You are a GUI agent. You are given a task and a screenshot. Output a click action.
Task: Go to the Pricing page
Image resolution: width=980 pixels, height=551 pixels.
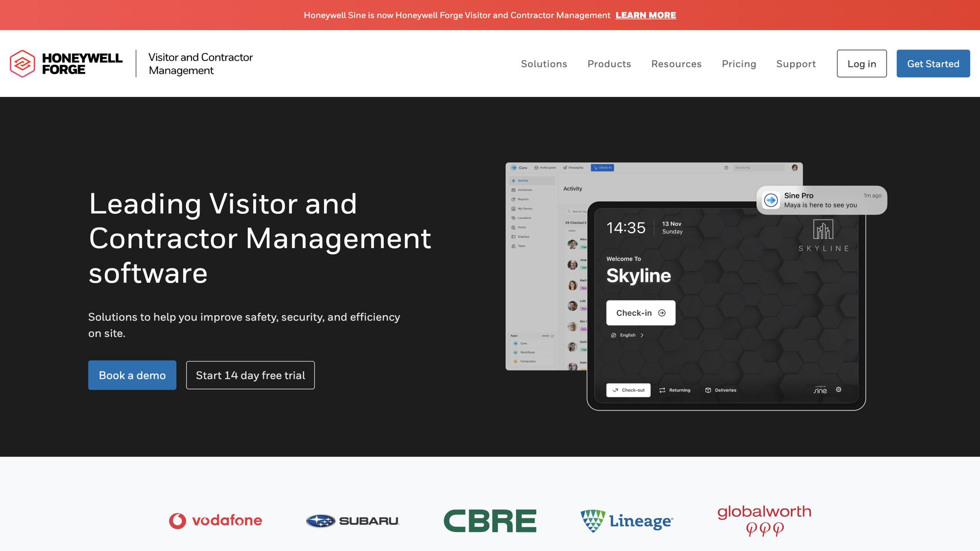(739, 64)
